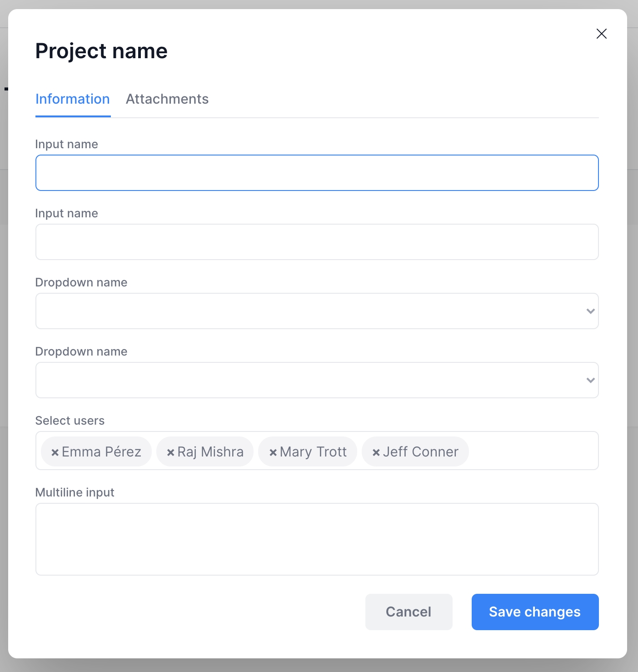Click the second Input name text field
This screenshot has height=672, width=638.
(x=317, y=242)
